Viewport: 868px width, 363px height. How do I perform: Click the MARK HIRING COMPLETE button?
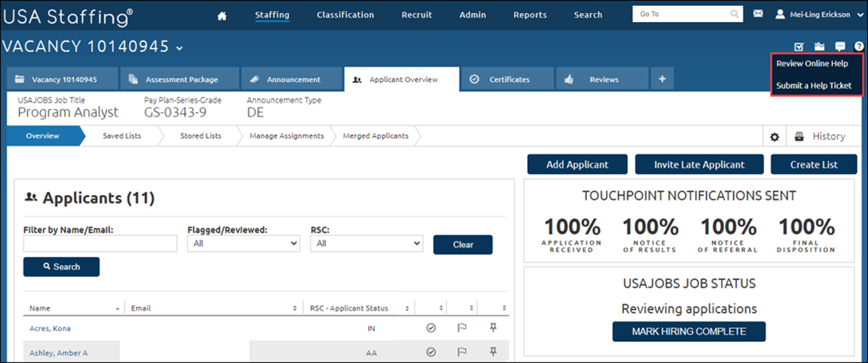[x=689, y=331]
